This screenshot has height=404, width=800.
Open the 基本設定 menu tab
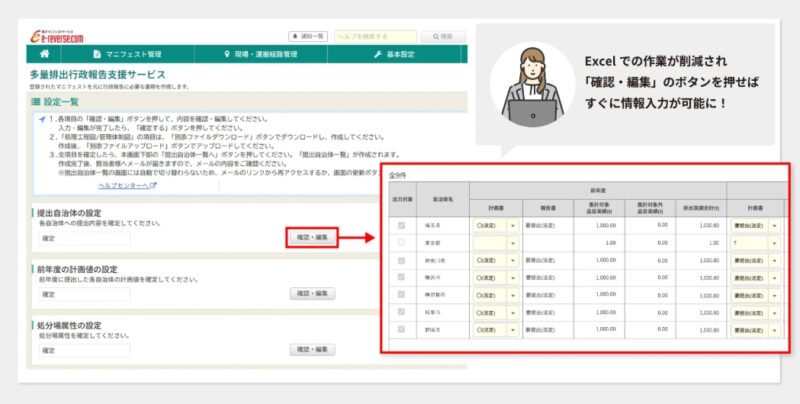tap(399, 54)
